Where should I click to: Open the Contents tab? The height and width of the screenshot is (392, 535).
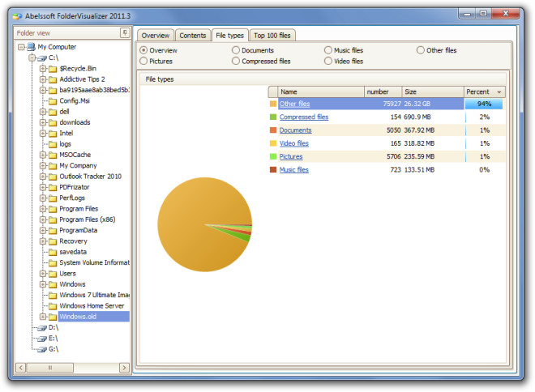[x=192, y=36]
